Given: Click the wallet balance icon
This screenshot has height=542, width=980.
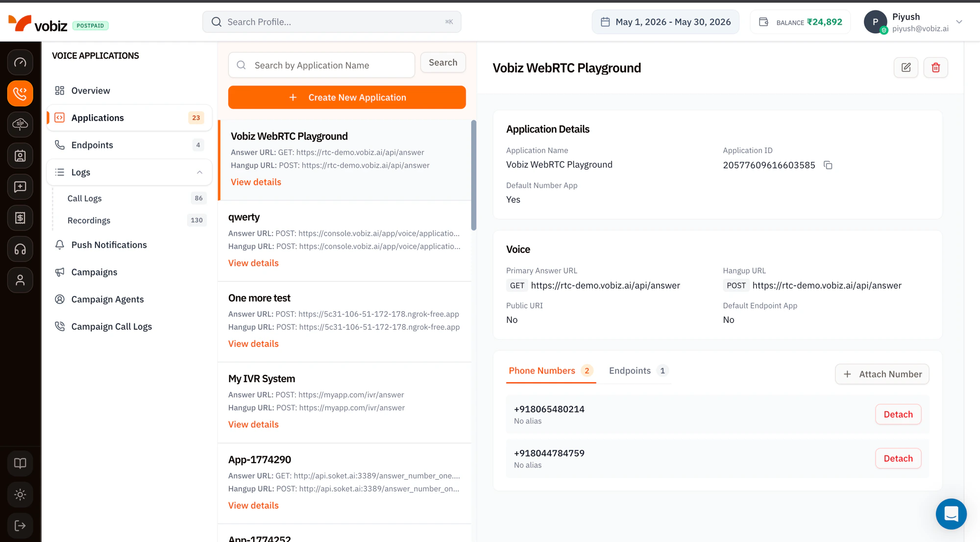Looking at the screenshot, I should [x=763, y=22].
